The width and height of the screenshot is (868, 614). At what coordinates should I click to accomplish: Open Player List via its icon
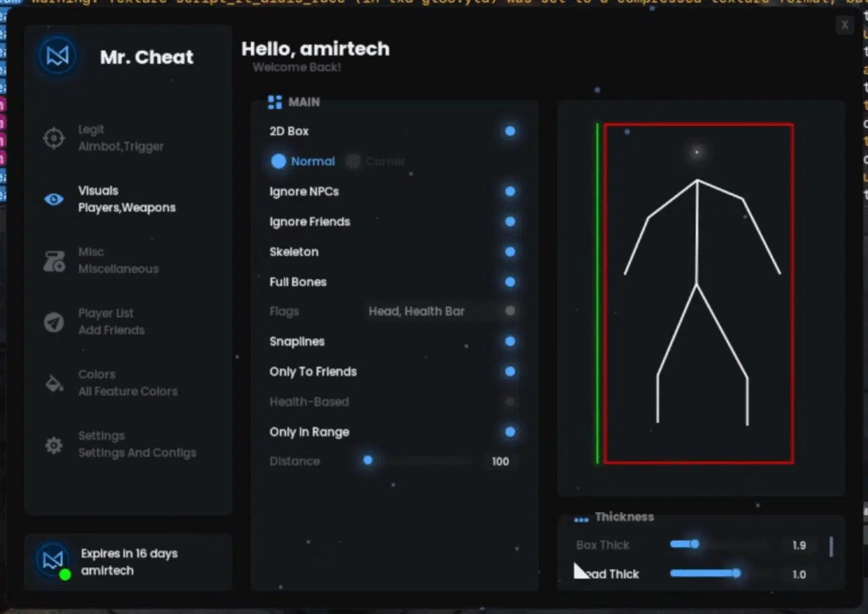[x=54, y=321]
